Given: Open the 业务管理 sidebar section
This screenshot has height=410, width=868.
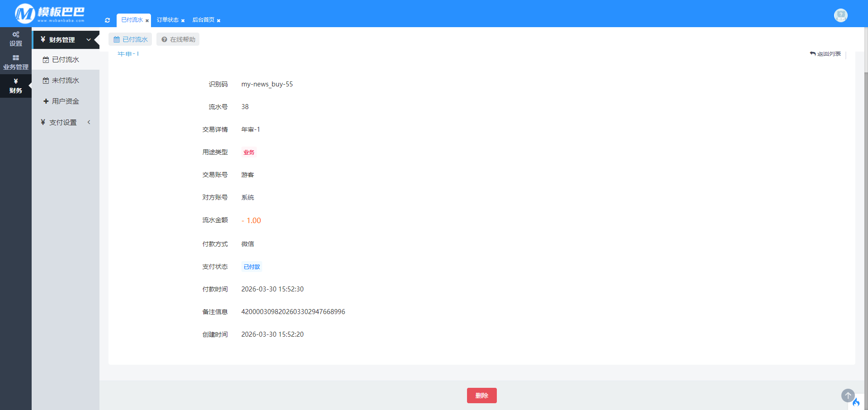Looking at the screenshot, I should (x=16, y=62).
